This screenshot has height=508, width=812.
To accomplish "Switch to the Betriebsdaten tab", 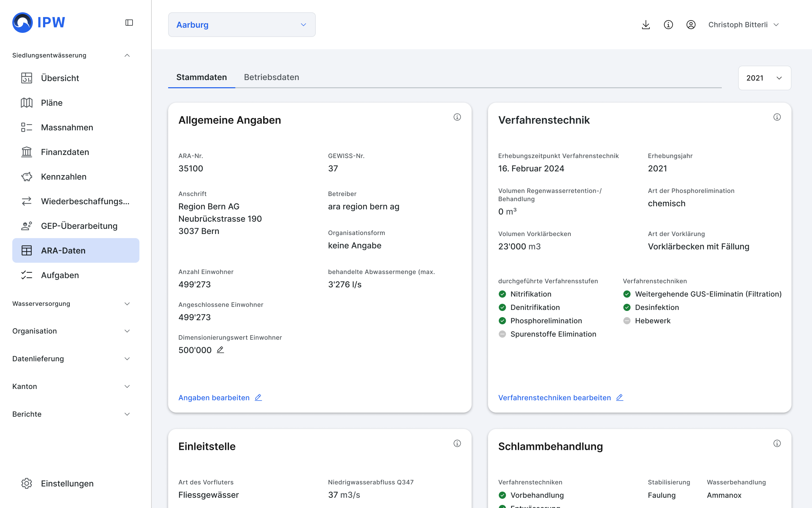I will click(x=271, y=77).
